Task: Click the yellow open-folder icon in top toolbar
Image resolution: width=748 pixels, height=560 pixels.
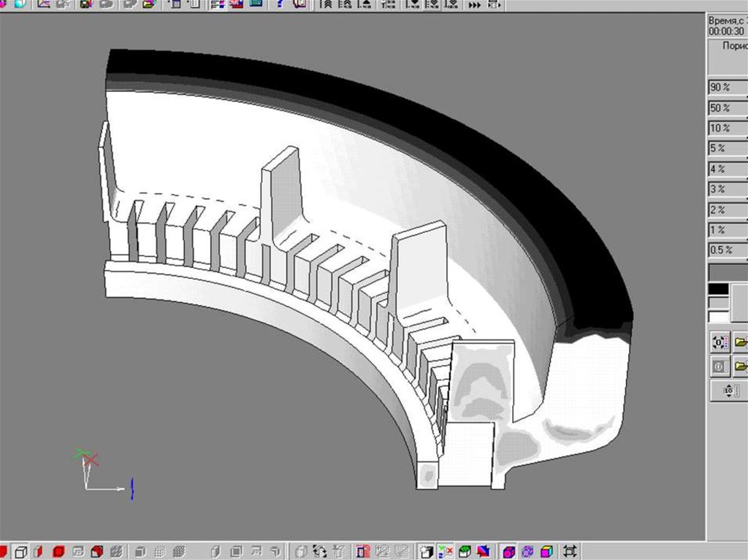Action: click(x=149, y=4)
